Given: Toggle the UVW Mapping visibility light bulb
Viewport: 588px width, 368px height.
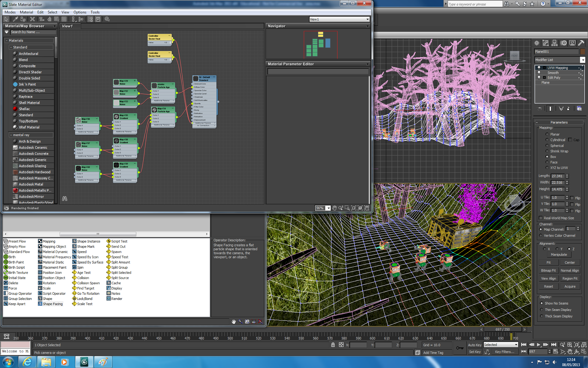Looking at the screenshot, I should pos(539,68).
